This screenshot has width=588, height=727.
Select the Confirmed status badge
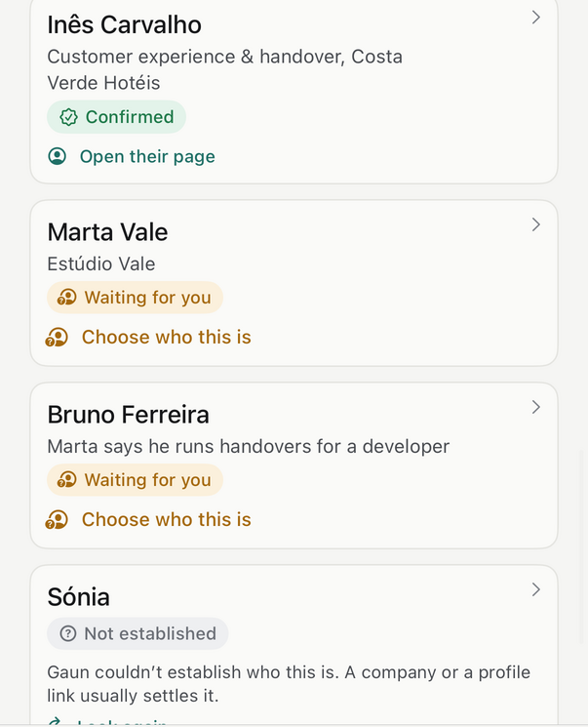[116, 117]
